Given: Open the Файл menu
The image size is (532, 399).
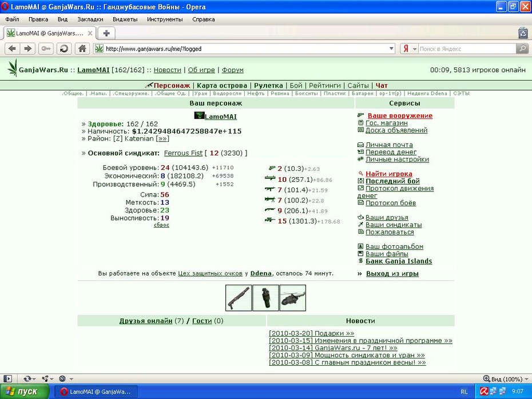Looking at the screenshot, I should pyautogui.click(x=12, y=19).
